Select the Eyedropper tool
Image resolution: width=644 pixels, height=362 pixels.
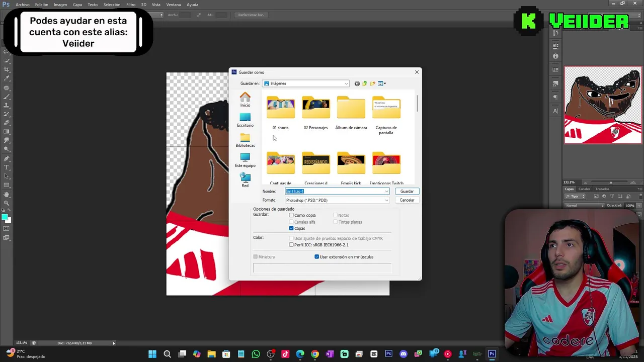pos(7,78)
